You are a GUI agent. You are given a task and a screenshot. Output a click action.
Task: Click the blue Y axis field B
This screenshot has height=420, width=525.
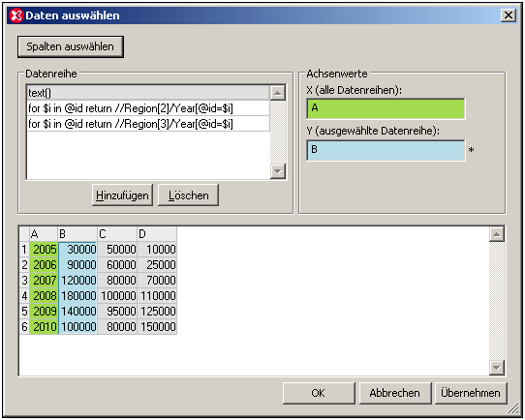(x=386, y=150)
